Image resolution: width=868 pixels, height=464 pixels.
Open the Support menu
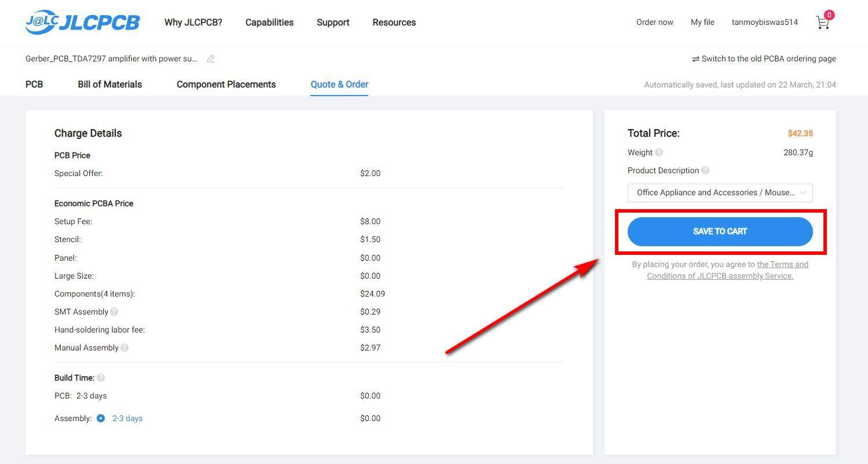pyautogui.click(x=333, y=22)
